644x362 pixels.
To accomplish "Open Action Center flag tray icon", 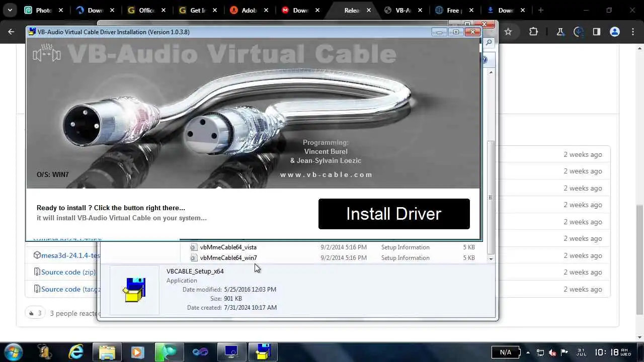I will (x=565, y=352).
